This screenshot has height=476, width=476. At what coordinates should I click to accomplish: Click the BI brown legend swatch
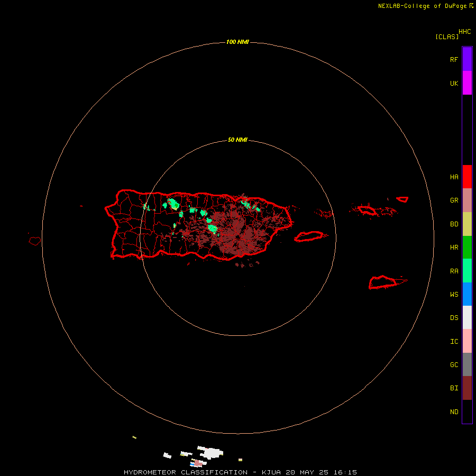[x=467, y=388]
